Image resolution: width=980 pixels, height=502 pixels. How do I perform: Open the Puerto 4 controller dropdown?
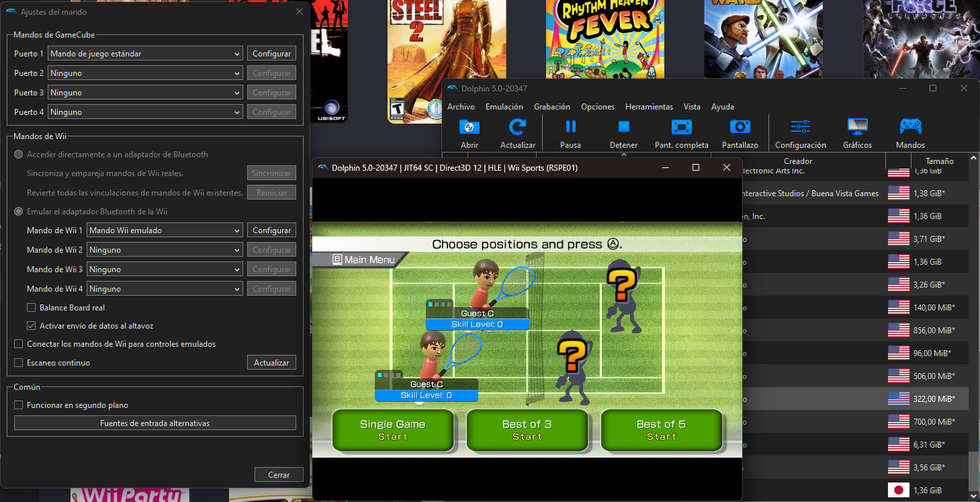click(x=145, y=112)
